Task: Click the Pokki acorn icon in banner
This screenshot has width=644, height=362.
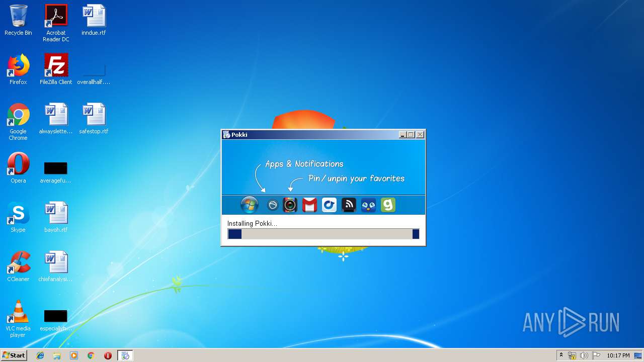Action: (272, 205)
